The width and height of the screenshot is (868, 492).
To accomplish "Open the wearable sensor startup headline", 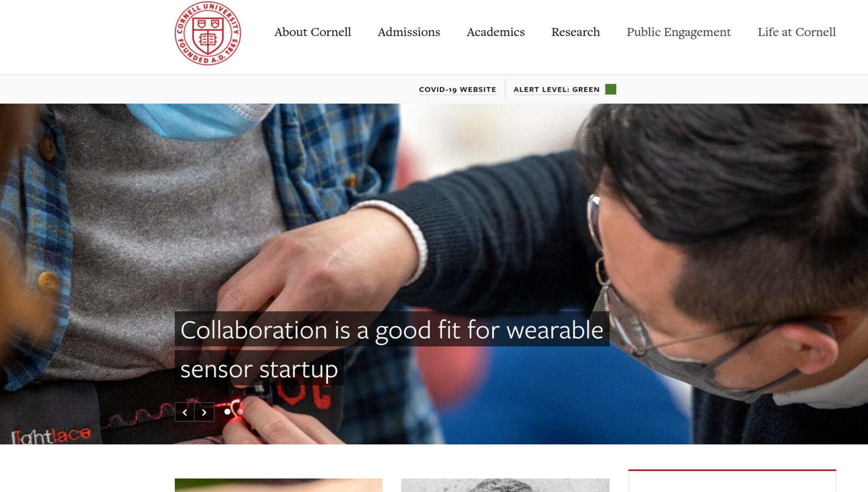I will [392, 349].
